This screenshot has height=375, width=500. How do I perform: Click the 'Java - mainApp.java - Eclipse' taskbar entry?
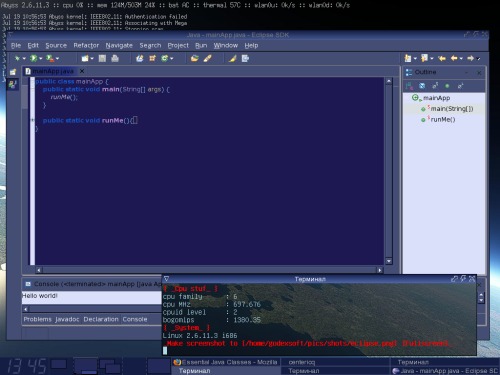445,371
